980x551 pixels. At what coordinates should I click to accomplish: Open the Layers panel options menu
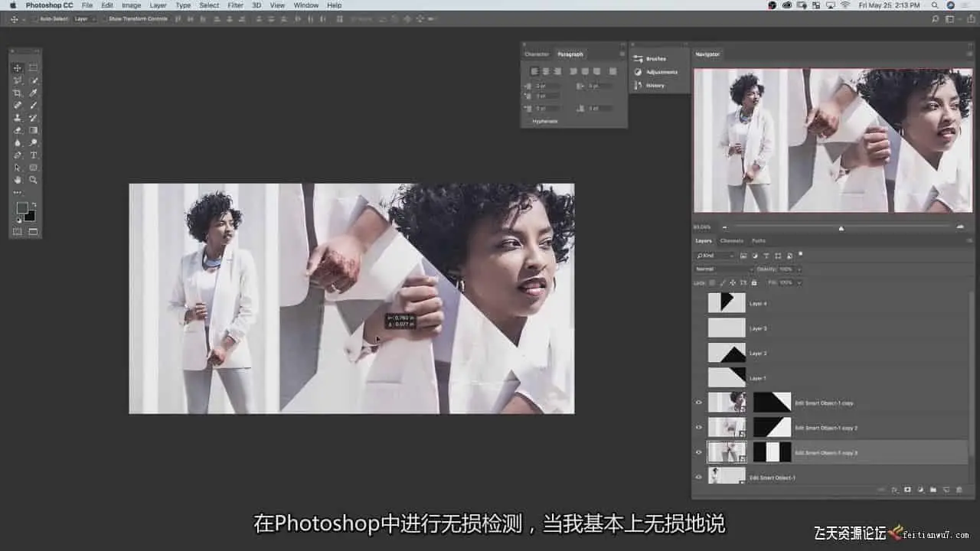pos(969,241)
